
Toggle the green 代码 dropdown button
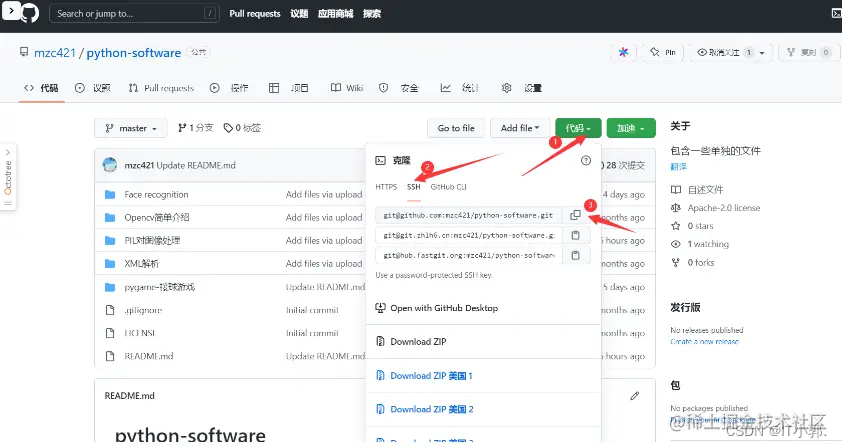pyautogui.click(x=578, y=128)
